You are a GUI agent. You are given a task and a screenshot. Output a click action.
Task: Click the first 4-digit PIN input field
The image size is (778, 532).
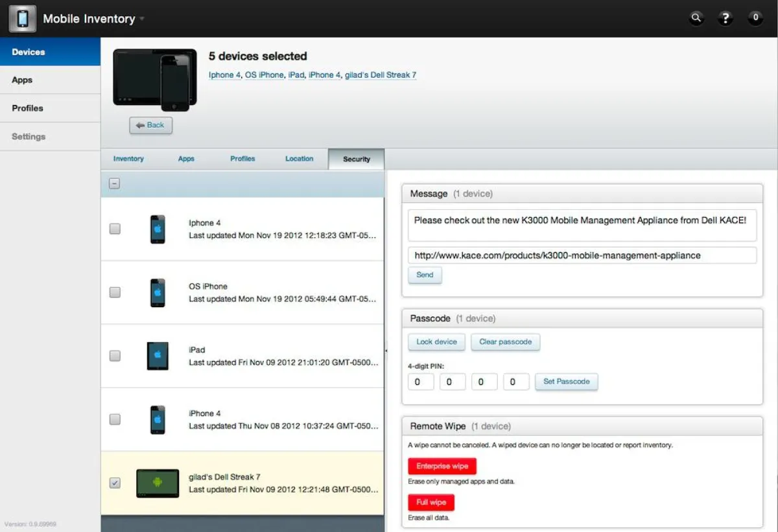tap(420, 382)
